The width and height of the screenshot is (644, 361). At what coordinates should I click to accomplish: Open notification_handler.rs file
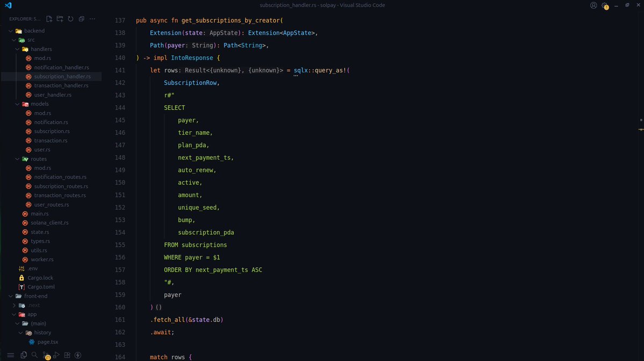click(x=61, y=67)
